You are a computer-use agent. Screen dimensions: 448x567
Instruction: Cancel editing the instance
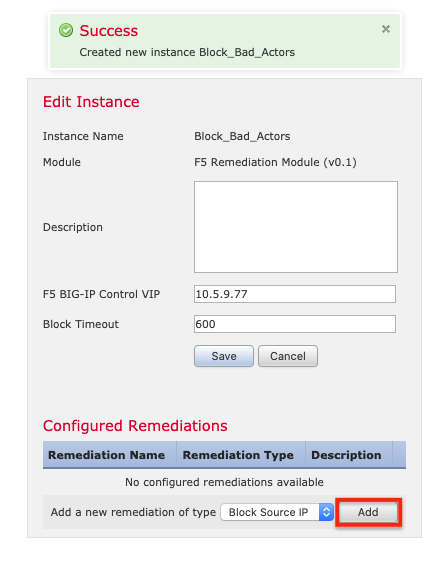288,356
